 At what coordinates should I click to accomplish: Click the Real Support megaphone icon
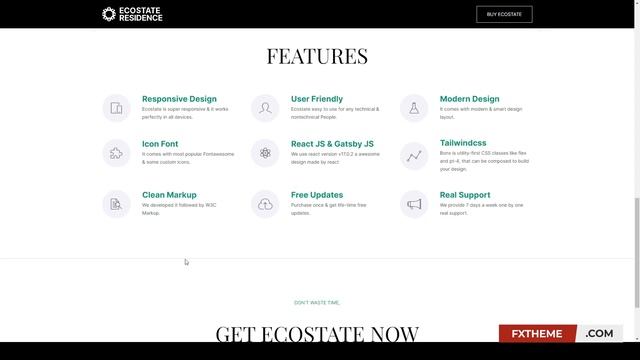click(414, 204)
